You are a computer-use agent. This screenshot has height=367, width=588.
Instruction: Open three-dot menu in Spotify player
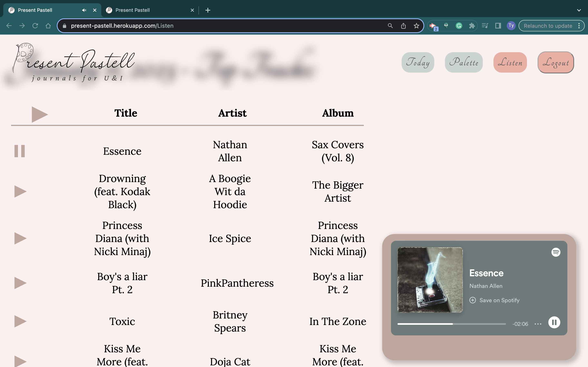[538, 324]
